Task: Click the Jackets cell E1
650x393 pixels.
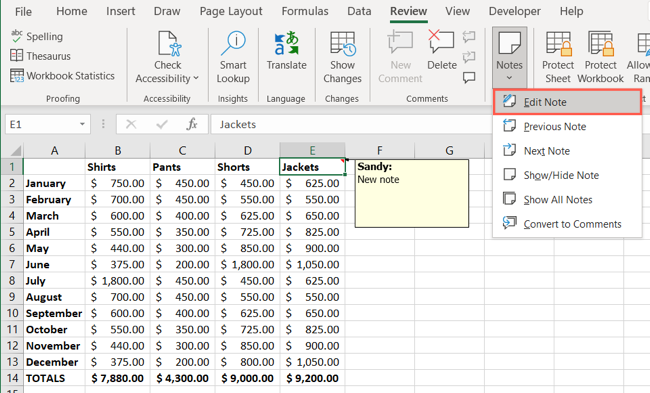Action: 312,167
